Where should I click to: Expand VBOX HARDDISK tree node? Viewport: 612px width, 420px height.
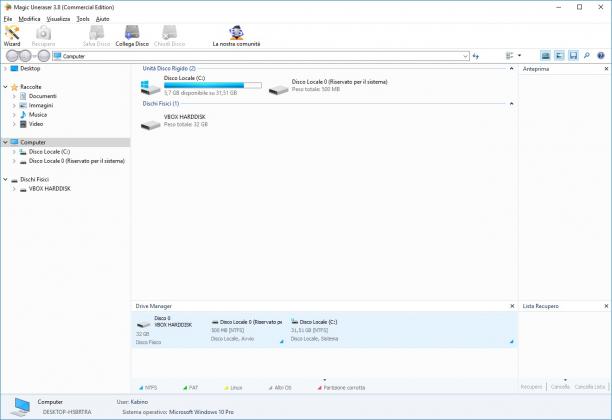pos(14,189)
